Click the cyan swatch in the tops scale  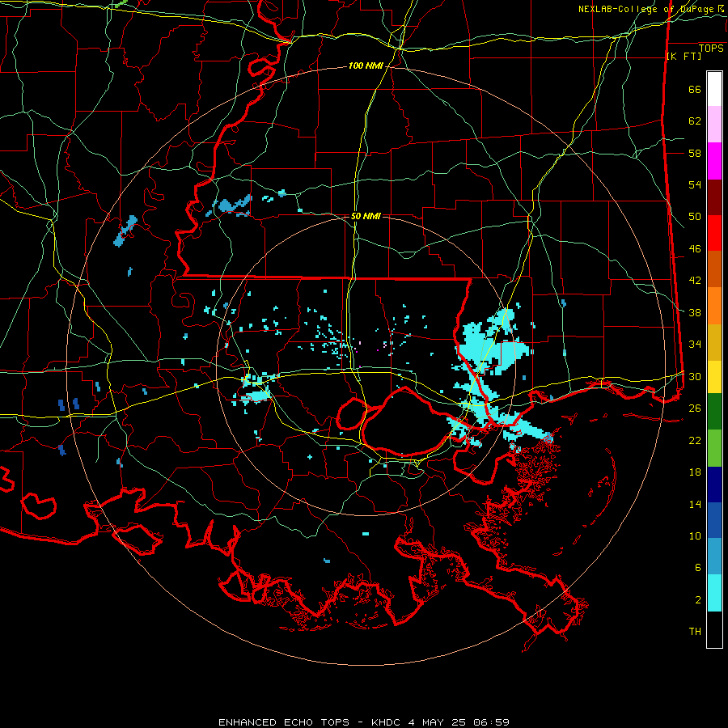[x=714, y=593]
